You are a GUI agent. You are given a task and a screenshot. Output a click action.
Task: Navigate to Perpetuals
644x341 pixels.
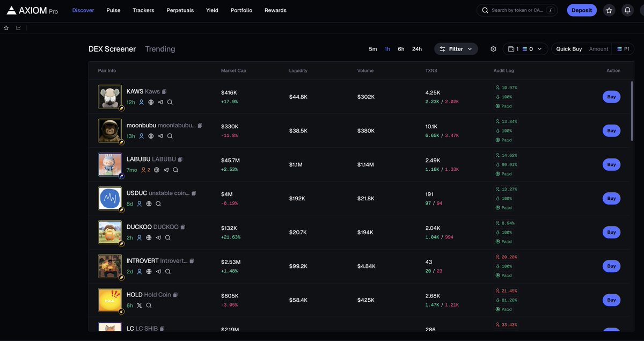point(180,10)
